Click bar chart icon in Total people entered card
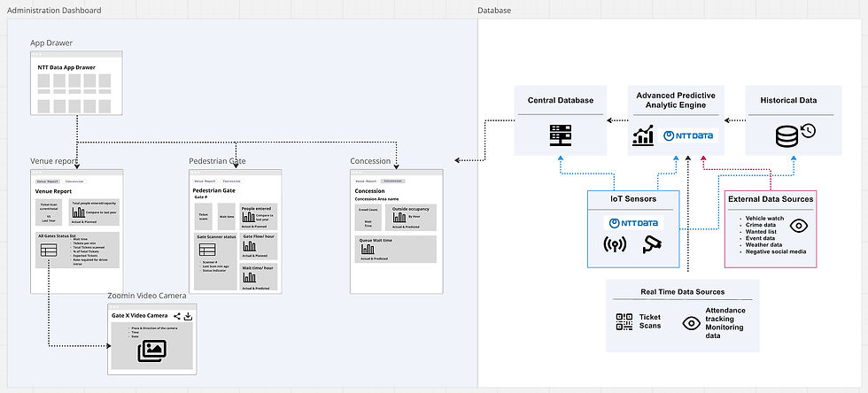The image size is (868, 393). point(79,212)
